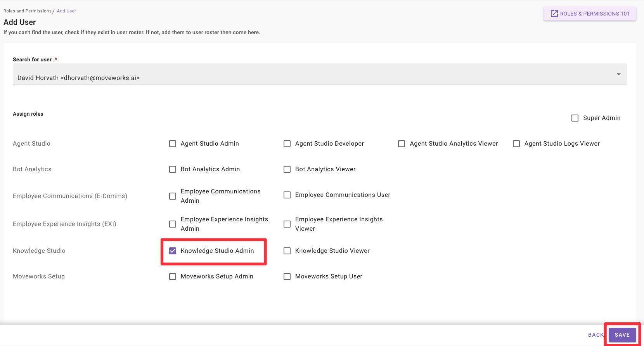Tick the Knowledge Studio Viewer checkbox

(287, 251)
